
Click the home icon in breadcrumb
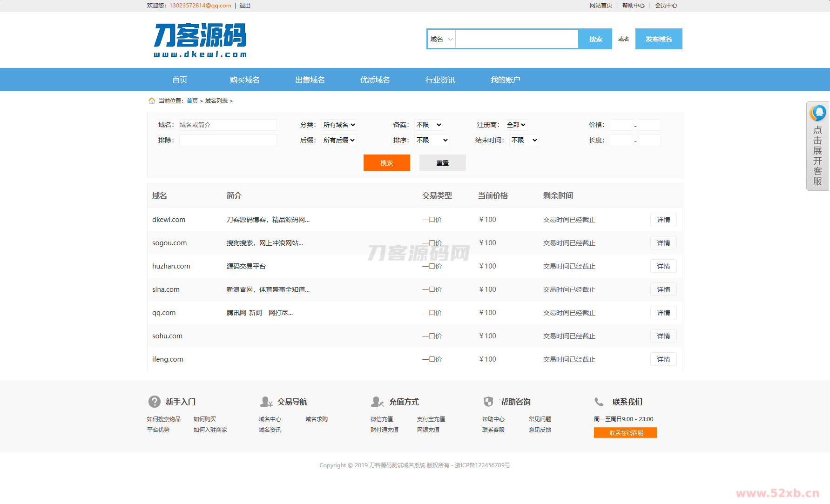tap(152, 101)
